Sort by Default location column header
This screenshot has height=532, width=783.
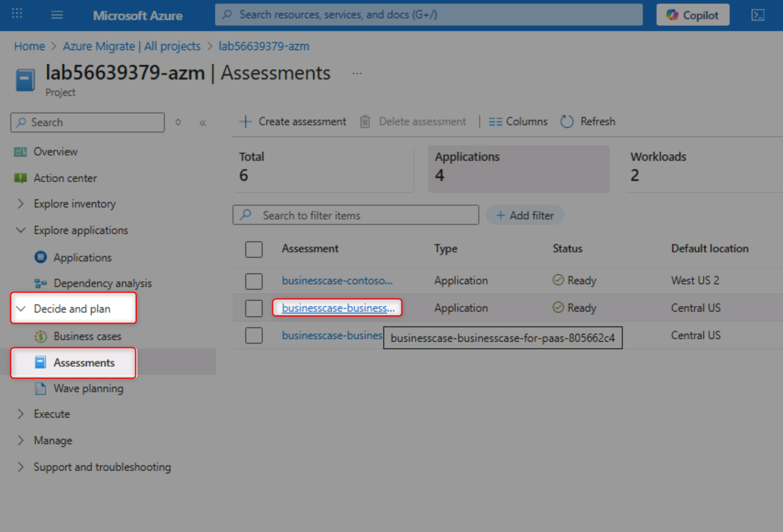click(x=710, y=249)
